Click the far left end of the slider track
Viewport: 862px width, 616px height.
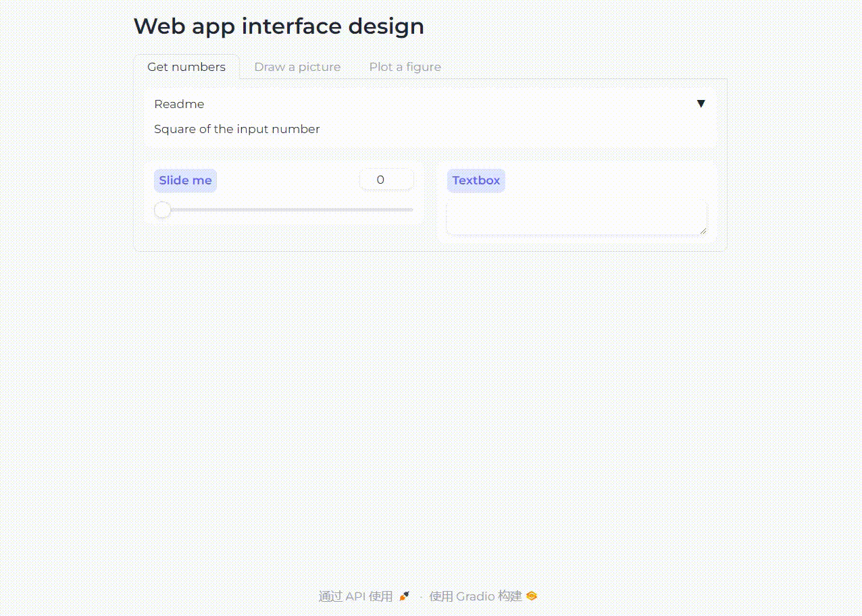tap(157, 210)
